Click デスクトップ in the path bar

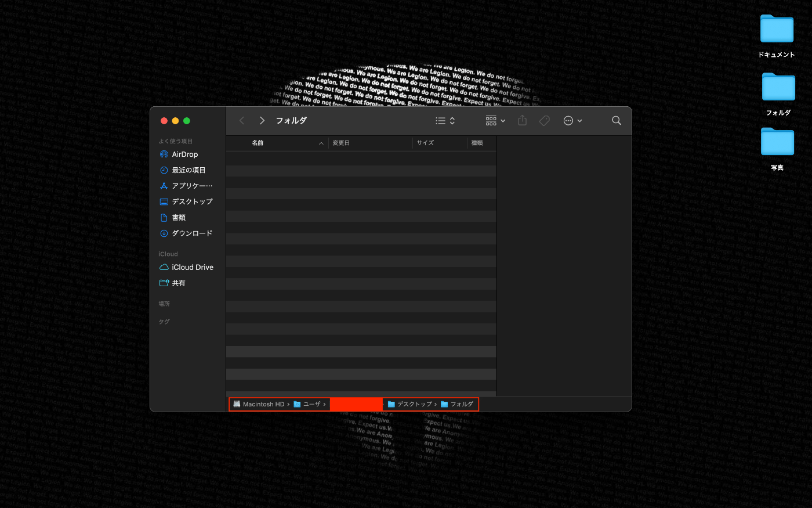pos(409,404)
